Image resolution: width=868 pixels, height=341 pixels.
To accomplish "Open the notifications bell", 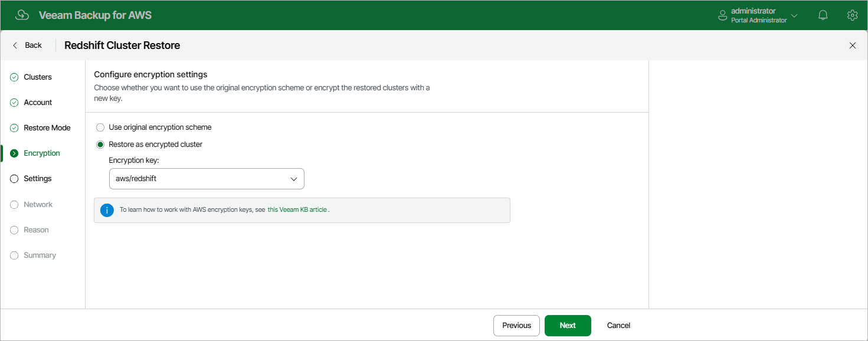I will tap(823, 15).
